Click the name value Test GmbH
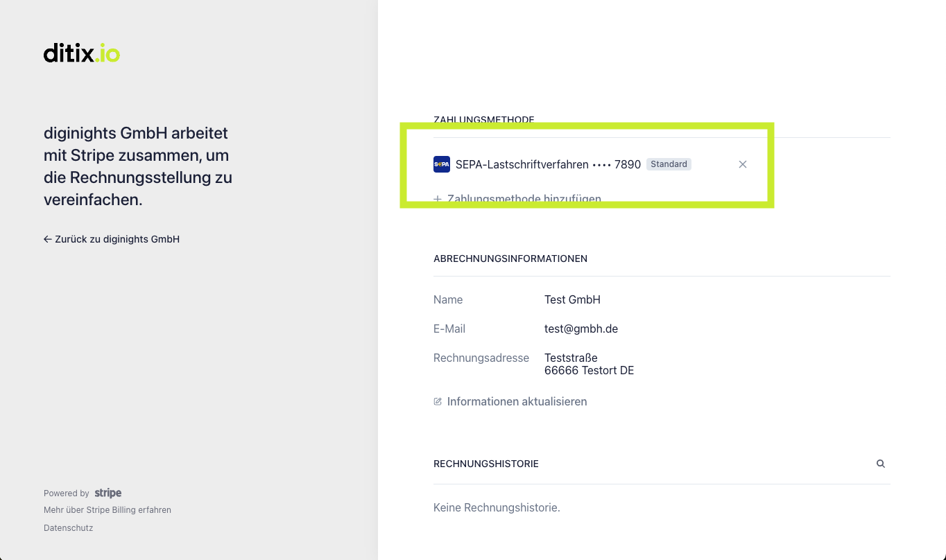Image resolution: width=946 pixels, height=560 pixels. point(572,299)
